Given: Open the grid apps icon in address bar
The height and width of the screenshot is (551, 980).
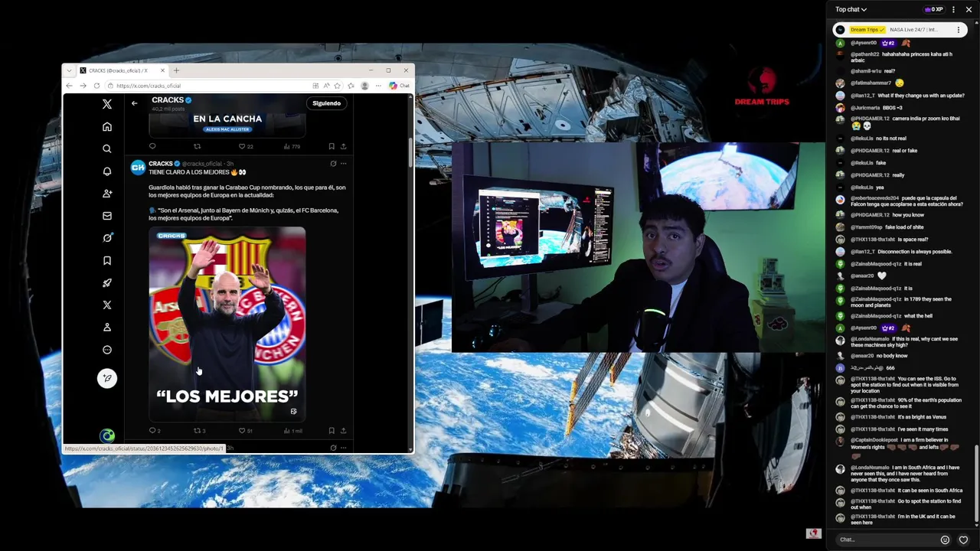Looking at the screenshot, I should click(315, 86).
